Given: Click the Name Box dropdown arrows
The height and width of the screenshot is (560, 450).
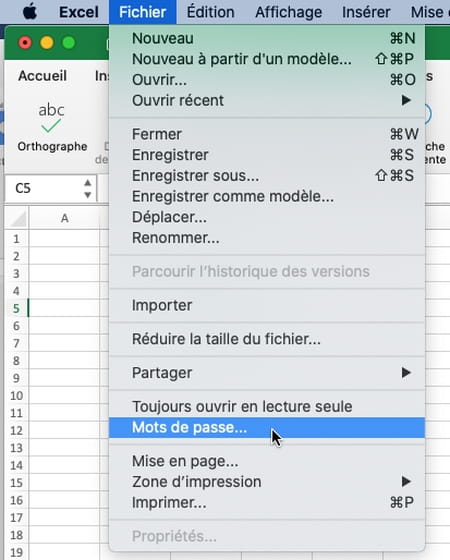Looking at the screenshot, I should tap(88, 189).
